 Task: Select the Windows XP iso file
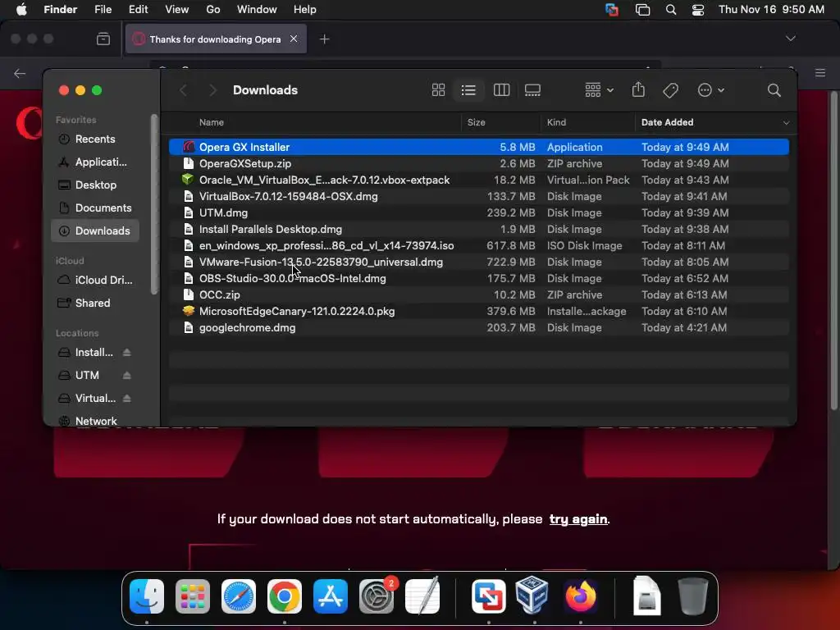479,246
